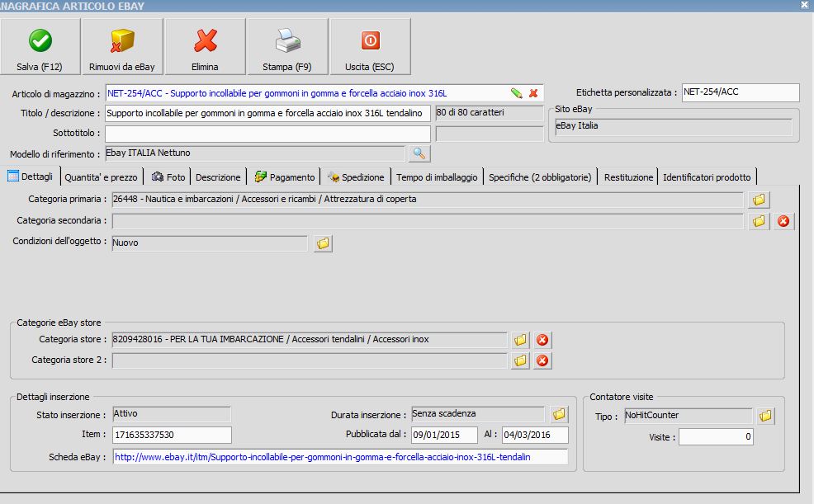814x504 pixels.
Task: Open folder icon for Durata inserzione
Action: pyautogui.click(x=559, y=414)
